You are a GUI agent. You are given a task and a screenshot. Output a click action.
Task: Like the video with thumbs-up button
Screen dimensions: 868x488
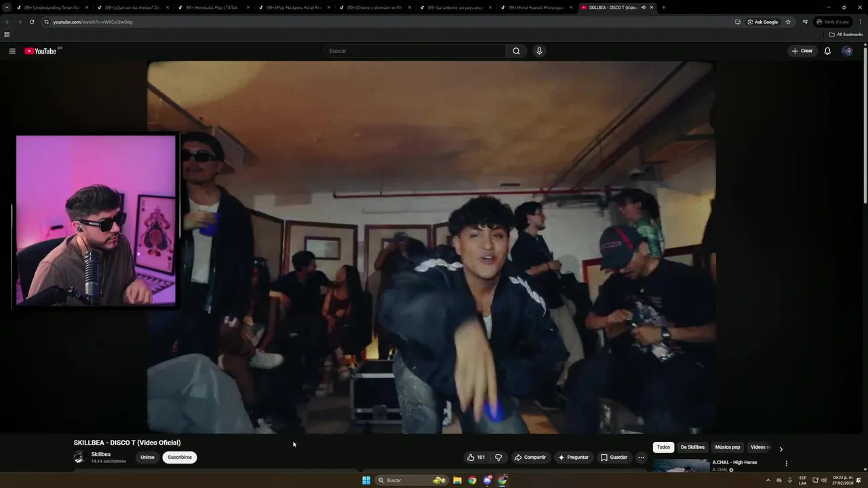476,457
